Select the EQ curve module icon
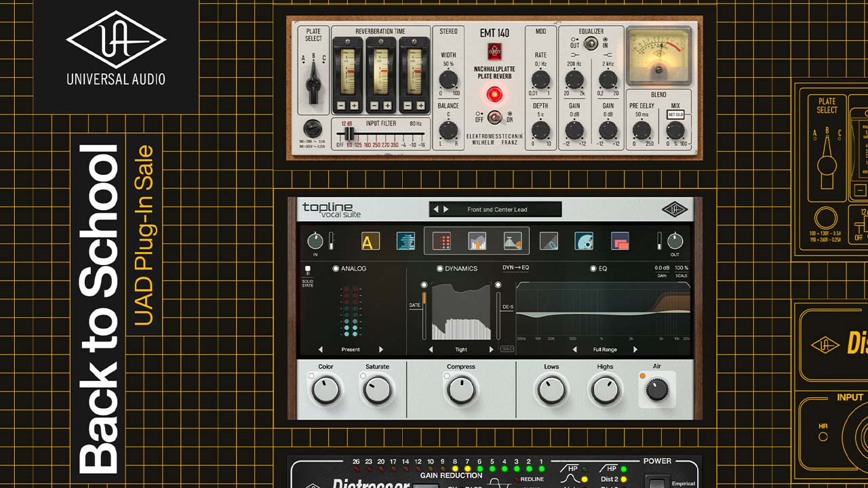The width and height of the screenshot is (868, 488). [513, 241]
